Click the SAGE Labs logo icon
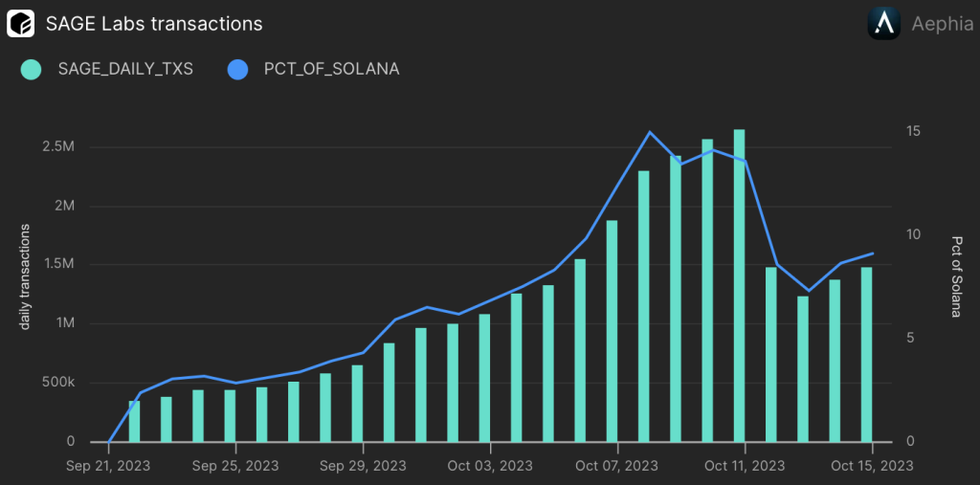This screenshot has height=485, width=980. [21, 22]
